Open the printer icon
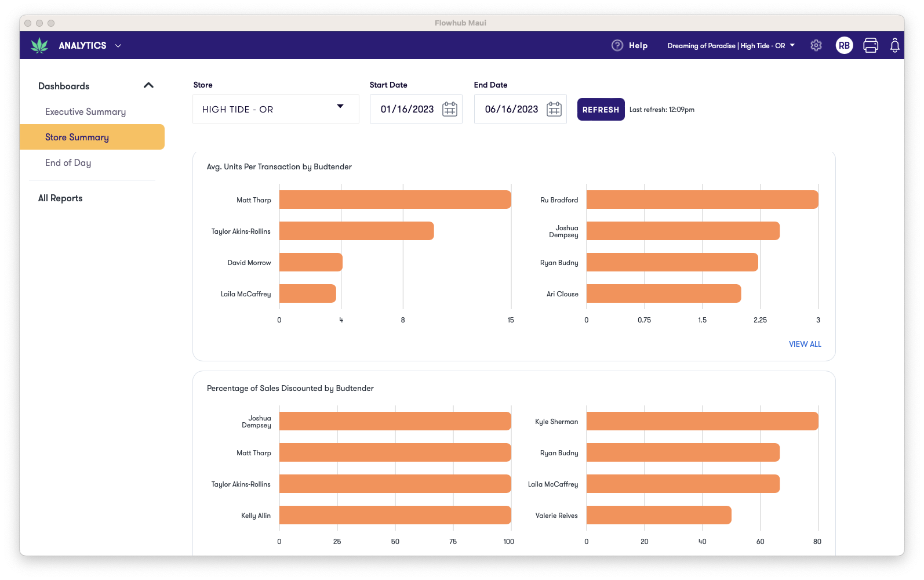This screenshot has height=580, width=924. (871, 45)
